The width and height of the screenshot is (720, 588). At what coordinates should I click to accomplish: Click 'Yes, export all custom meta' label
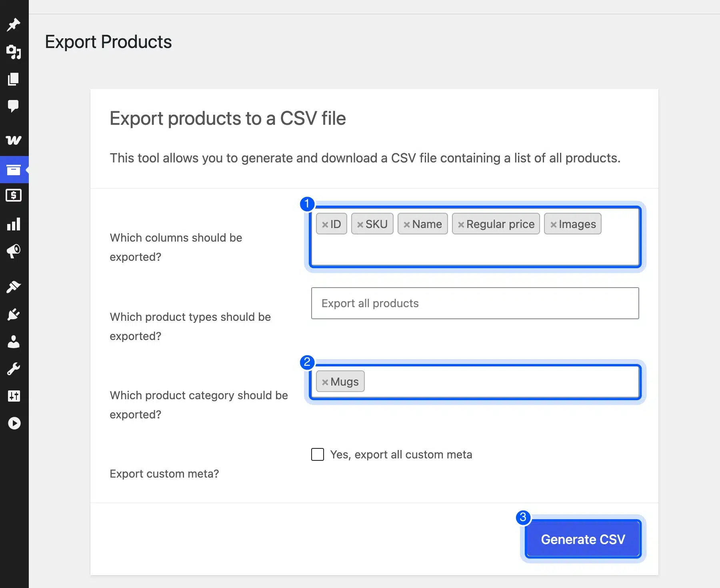[x=401, y=455]
